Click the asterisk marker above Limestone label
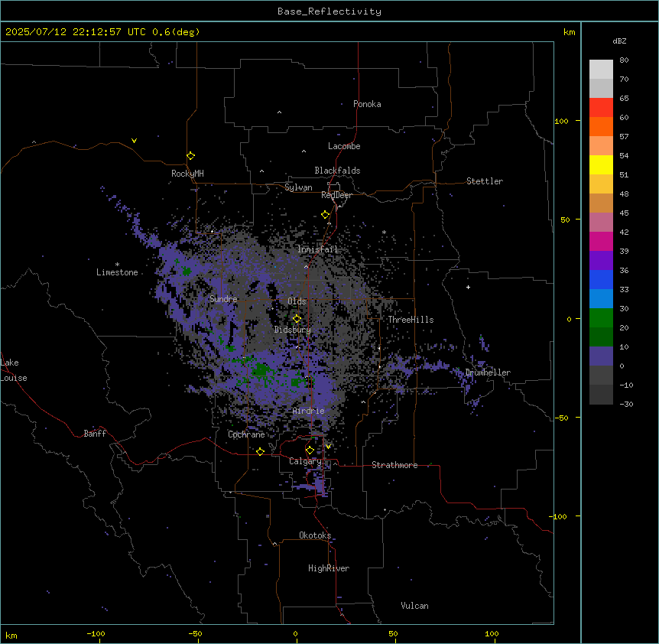The image size is (659, 644). [117, 265]
